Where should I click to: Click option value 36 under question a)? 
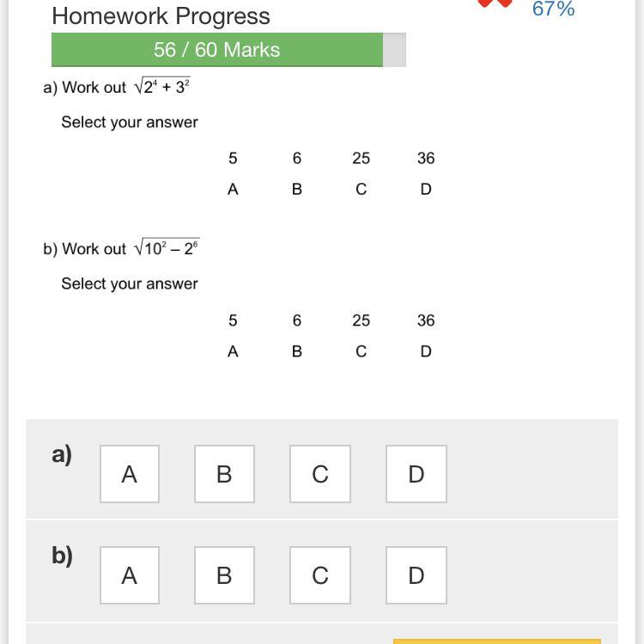426,158
